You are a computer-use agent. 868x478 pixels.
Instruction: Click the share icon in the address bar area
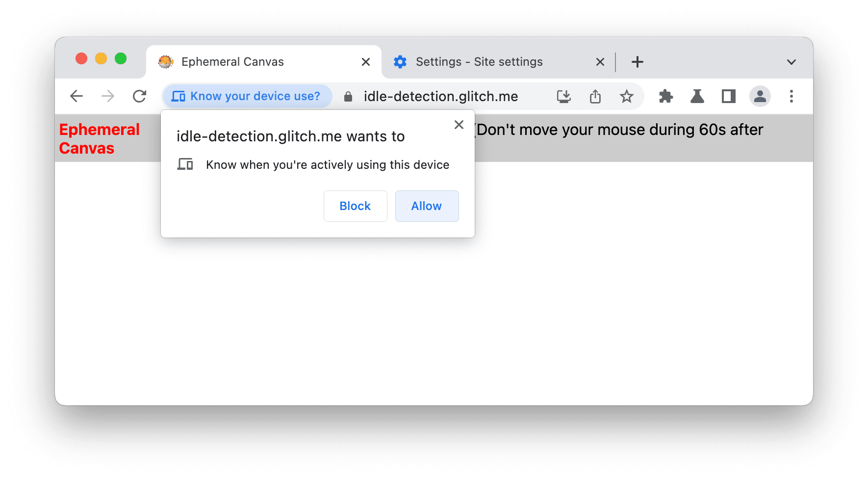[x=595, y=96]
